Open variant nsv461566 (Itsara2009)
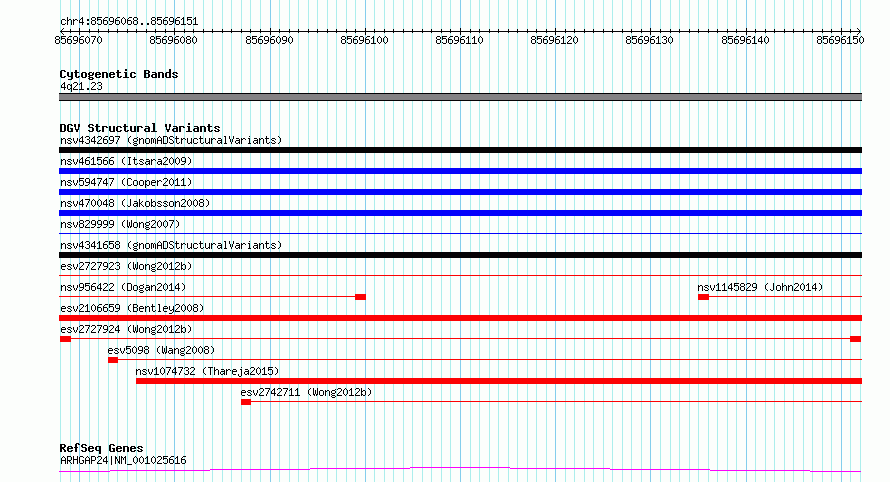 [x=126, y=161]
